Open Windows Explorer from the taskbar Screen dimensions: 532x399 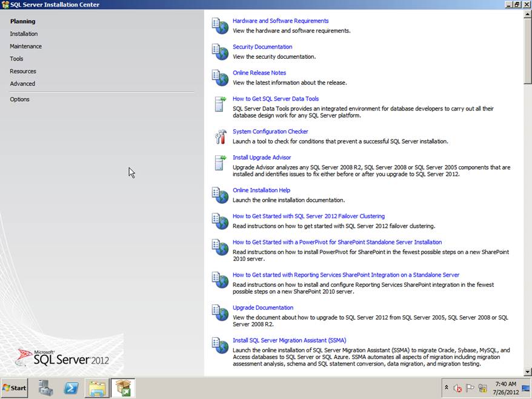[97, 388]
